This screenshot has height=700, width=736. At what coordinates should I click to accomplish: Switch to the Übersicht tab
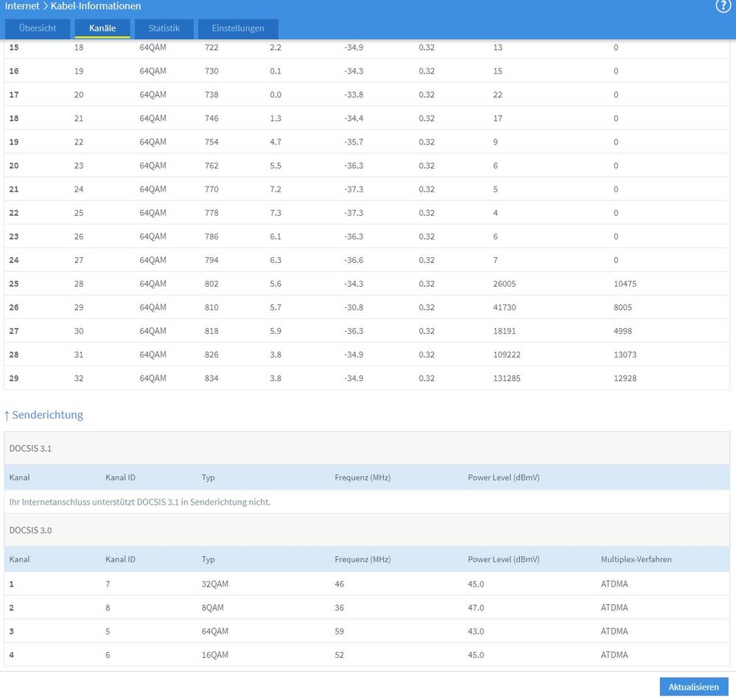38,29
